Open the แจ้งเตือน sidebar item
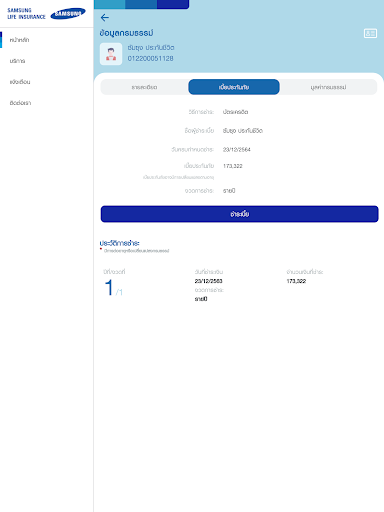The image size is (384, 512). point(20,82)
